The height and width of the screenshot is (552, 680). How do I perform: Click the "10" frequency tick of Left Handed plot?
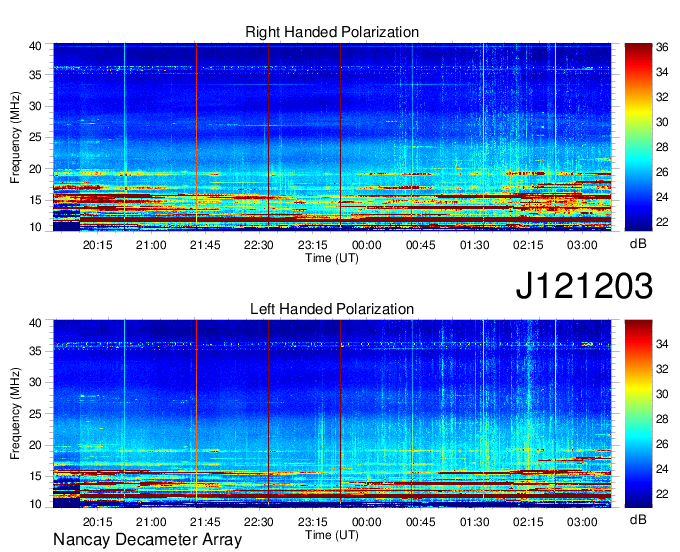35,504
